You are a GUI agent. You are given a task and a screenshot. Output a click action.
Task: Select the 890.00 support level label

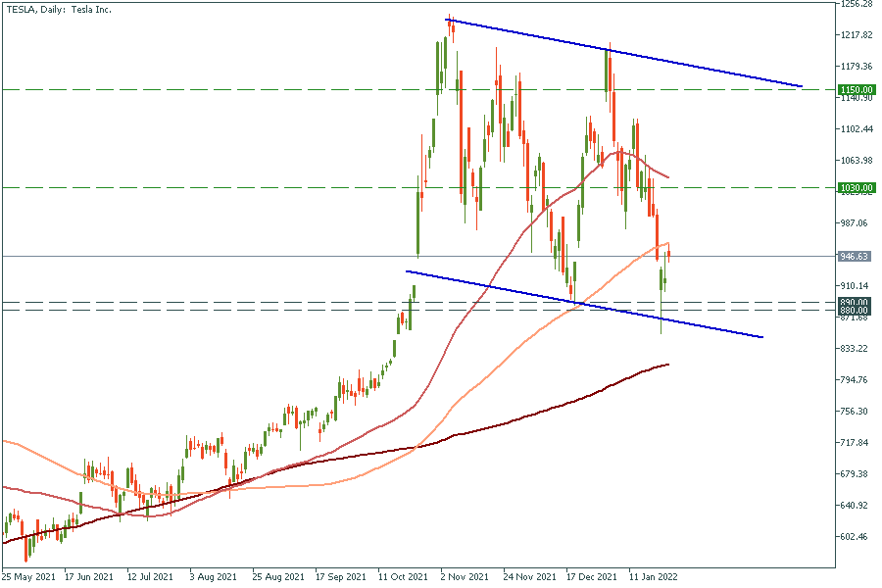856,303
